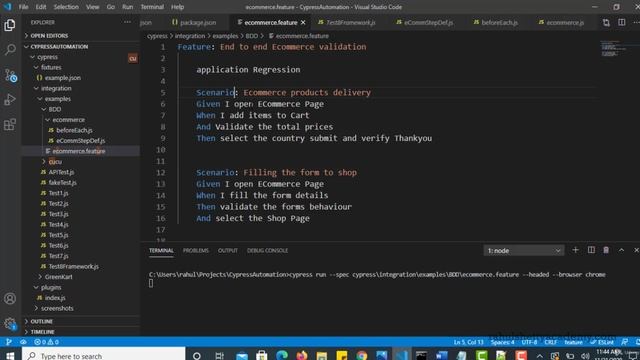Switch to the beforeEach.js editor tab
640x360 pixels.
click(x=496, y=22)
